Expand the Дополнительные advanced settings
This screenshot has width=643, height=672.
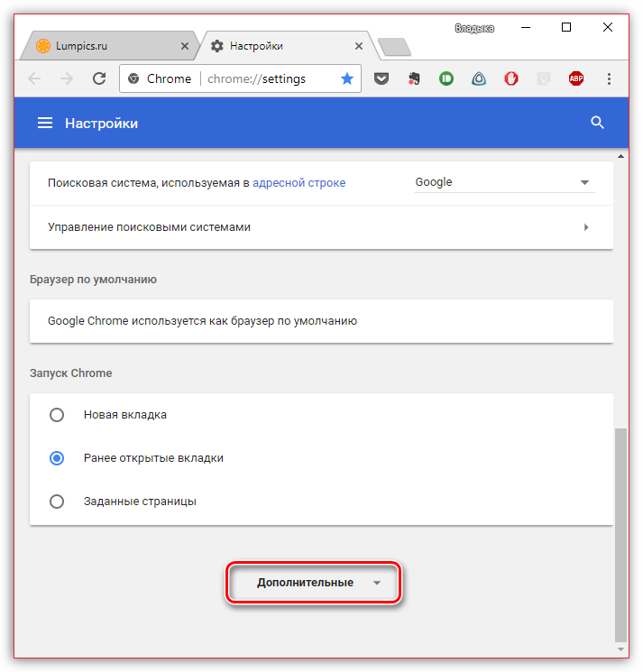314,583
